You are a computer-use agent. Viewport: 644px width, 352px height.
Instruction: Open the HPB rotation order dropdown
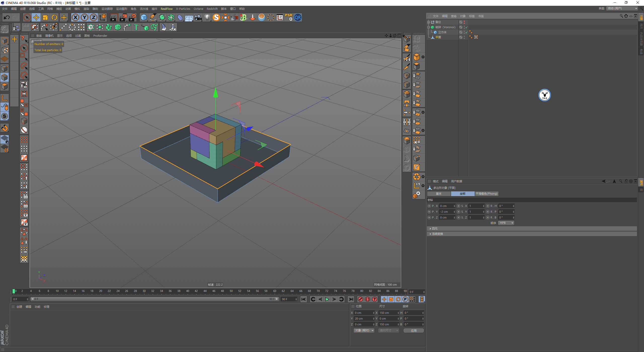pyautogui.click(x=506, y=223)
